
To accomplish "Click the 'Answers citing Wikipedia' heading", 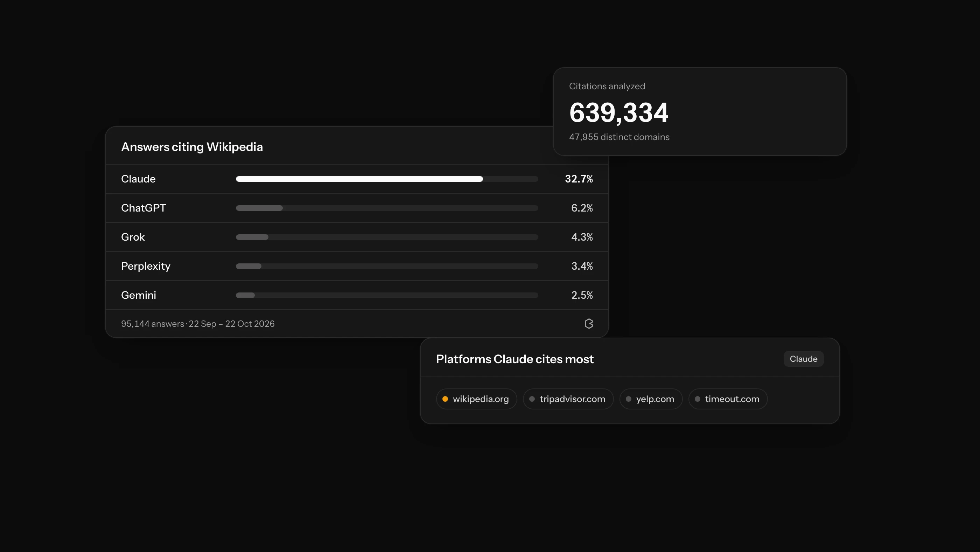I will 192,147.
